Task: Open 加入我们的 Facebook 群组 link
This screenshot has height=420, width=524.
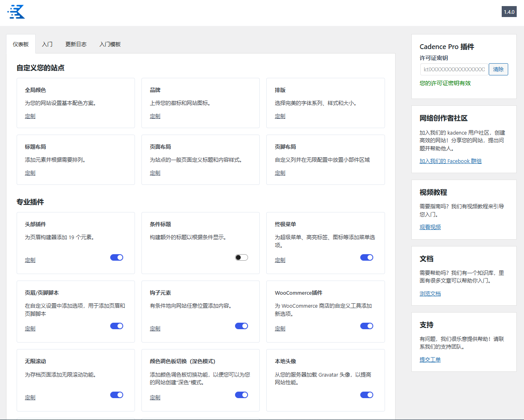Action: tap(450, 161)
